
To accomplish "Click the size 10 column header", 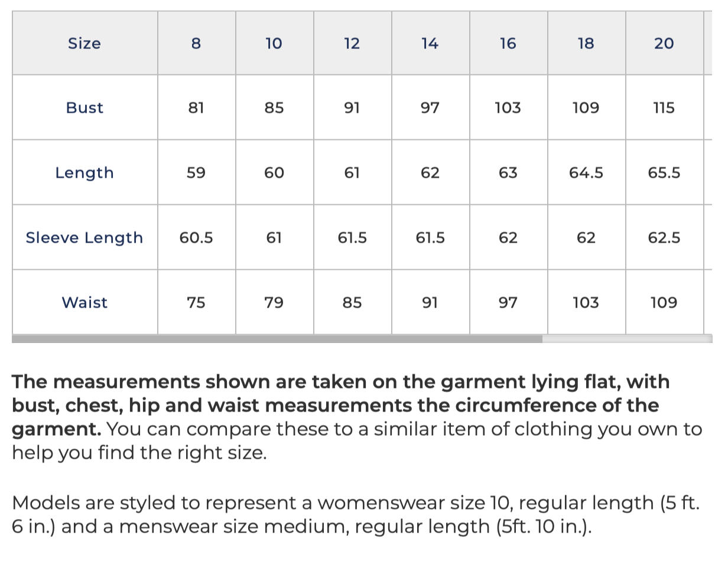I will (275, 43).
